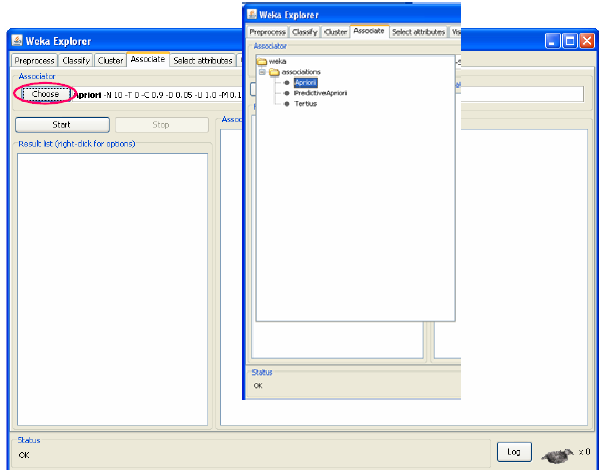Viewport: 599px width, 470px height.
Task: Close the back Weka Explorer window
Action: [587, 41]
